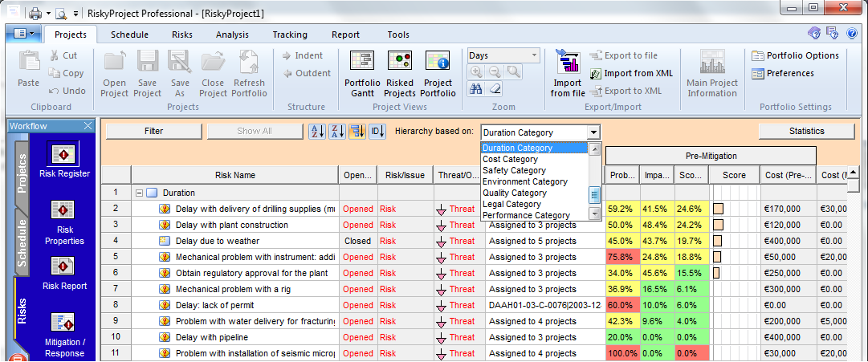Click the Save Project disk icon
Viewport: 868px width, 362px height.
coord(148,62)
